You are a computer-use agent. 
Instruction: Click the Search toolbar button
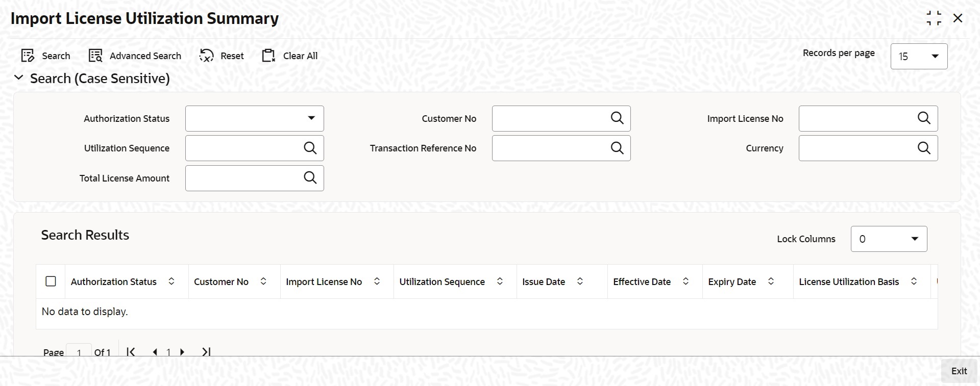coord(45,56)
